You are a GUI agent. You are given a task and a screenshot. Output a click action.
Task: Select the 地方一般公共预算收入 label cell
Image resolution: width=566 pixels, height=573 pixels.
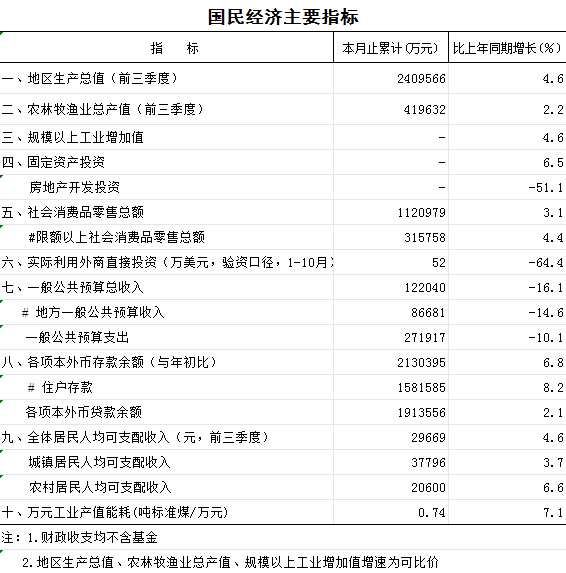(x=167, y=312)
